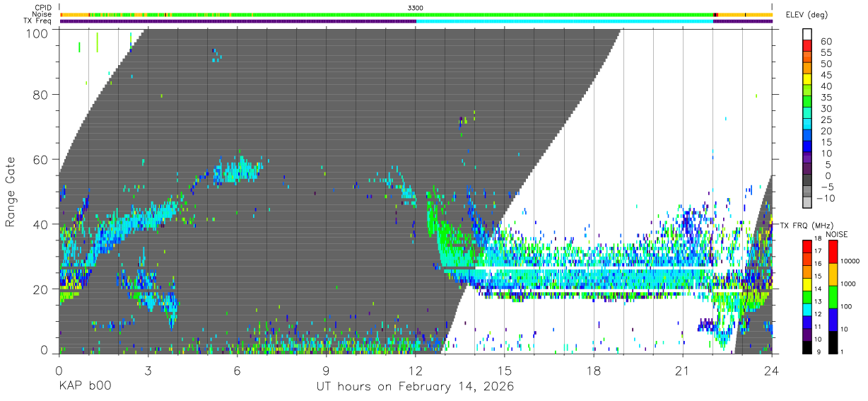Viewport: 868px width, 401px height.
Task: Click the 12 tick on UT hours axis
Action: tap(415, 371)
